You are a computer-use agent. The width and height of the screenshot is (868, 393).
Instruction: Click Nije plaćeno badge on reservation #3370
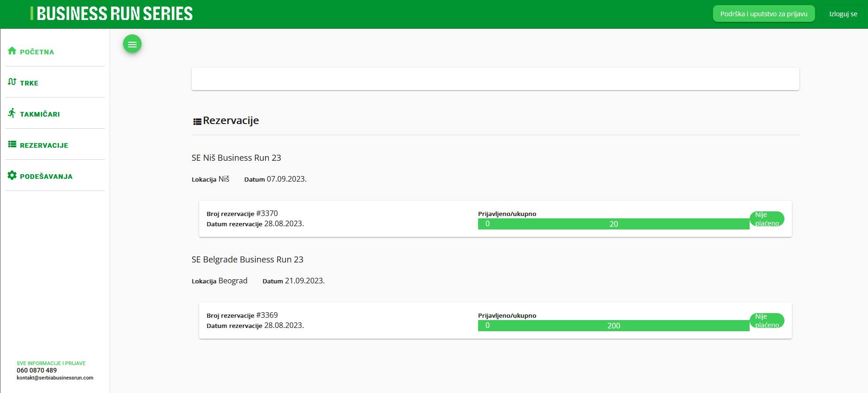tap(767, 219)
